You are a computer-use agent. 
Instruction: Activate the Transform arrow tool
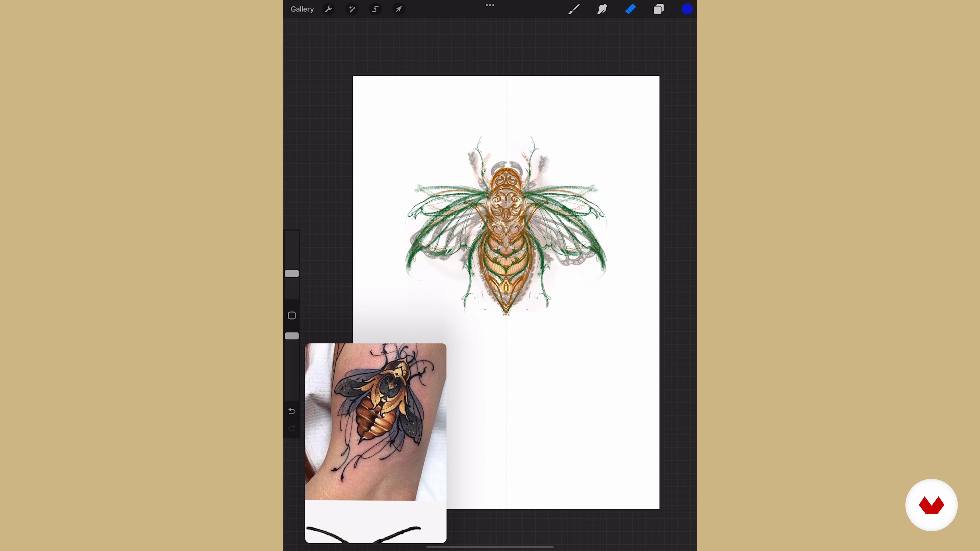pos(398,9)
